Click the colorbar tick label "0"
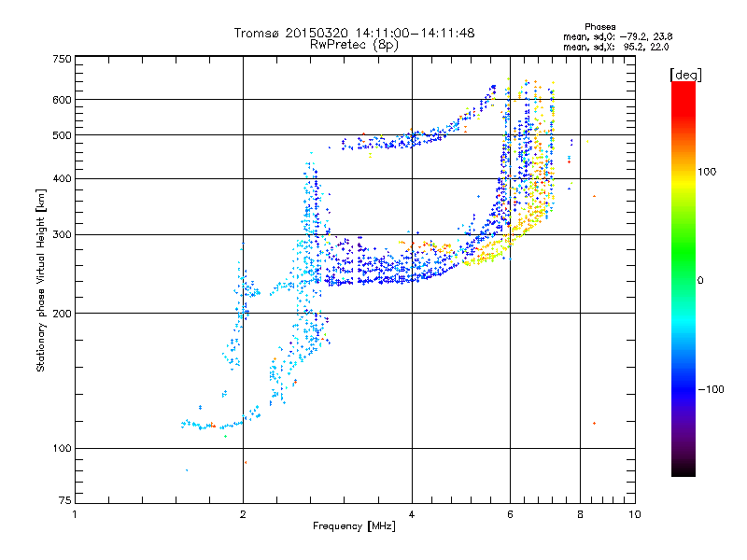 point(700,280)
